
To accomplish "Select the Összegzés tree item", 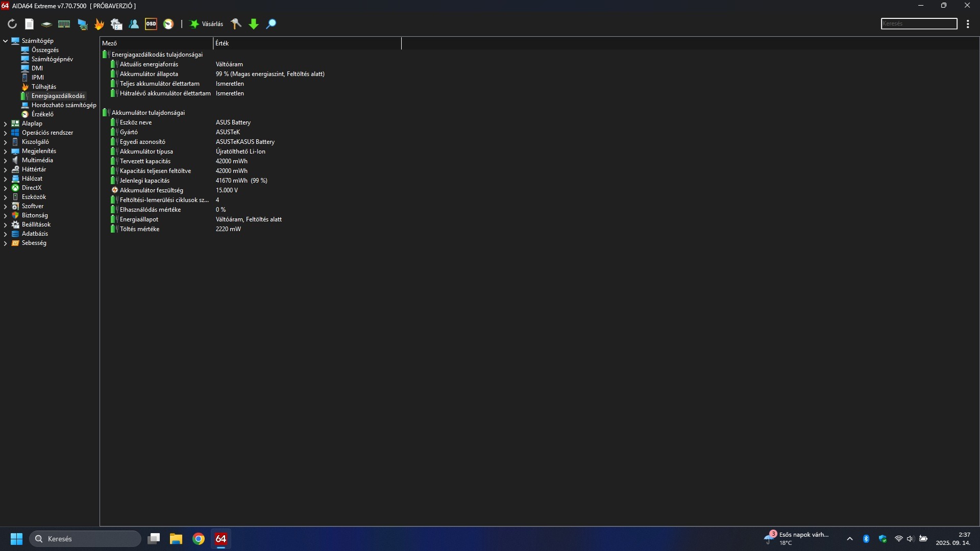I will (45, 50).
